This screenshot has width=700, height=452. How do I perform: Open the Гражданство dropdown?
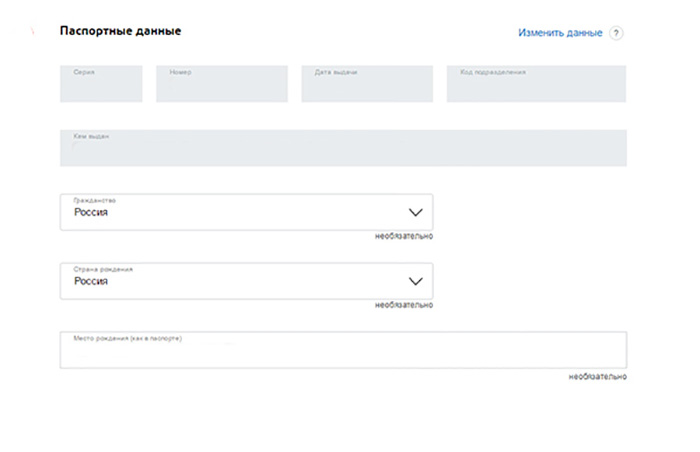click(x=246, y=212)
